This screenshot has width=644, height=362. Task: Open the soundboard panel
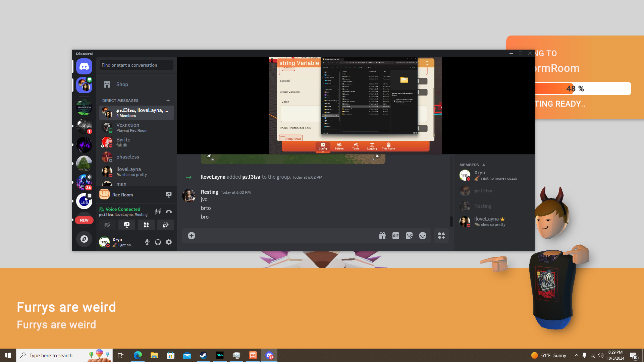tap(166, 225)
